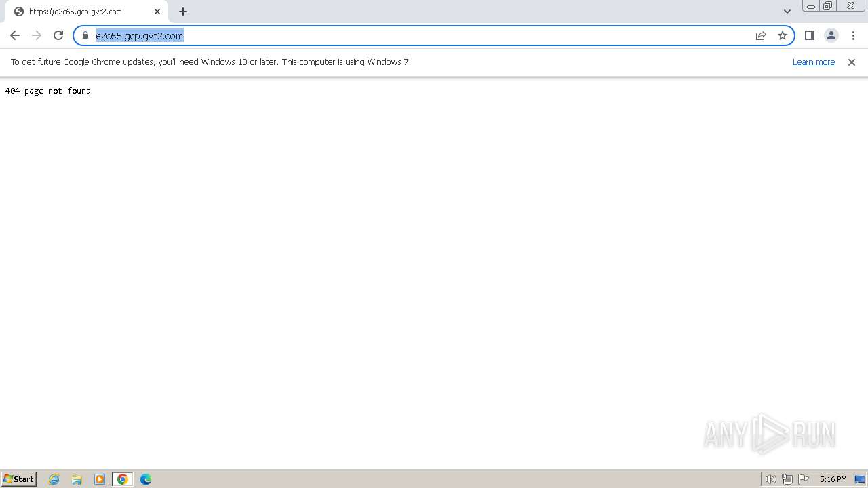
Task: Switch to Google Chrome in taskbar
Action: 123,479
